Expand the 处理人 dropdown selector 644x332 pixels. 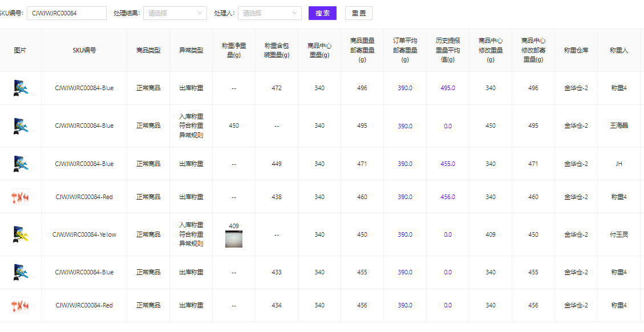pyautogui.click(x=270, y=13)
